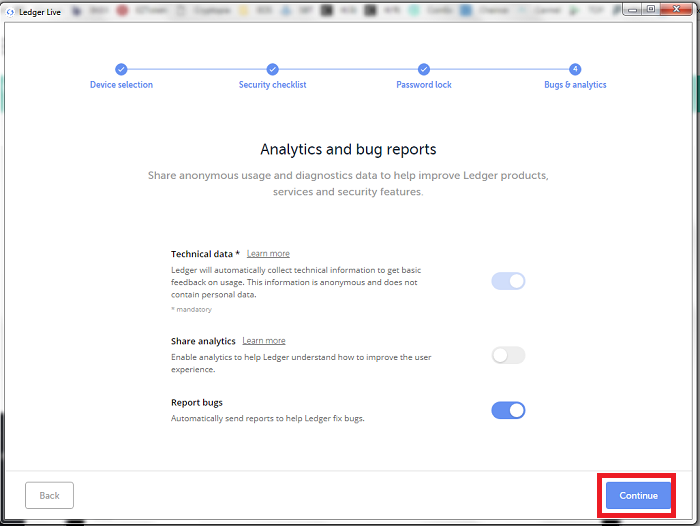Select the Bugs & analytics step label
Screen dimensions: 700x526
click(575, 85)
